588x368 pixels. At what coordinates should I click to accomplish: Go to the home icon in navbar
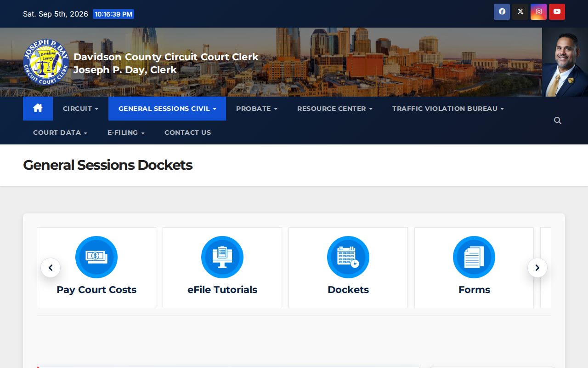(38, 109)
